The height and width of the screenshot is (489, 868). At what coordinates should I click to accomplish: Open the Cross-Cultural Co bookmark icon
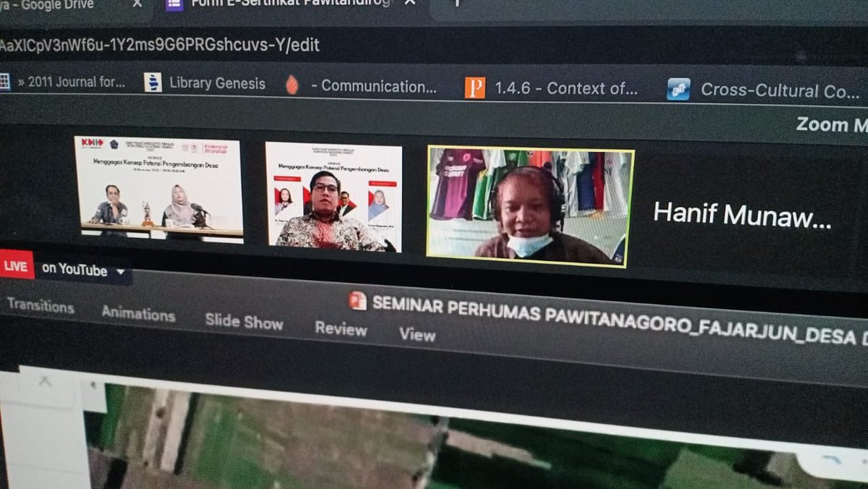pos(678,90)
